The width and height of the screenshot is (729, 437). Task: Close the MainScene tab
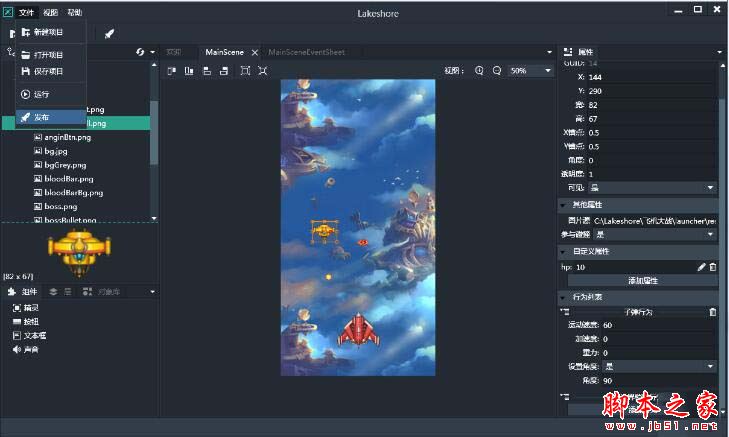pos(255,53)
